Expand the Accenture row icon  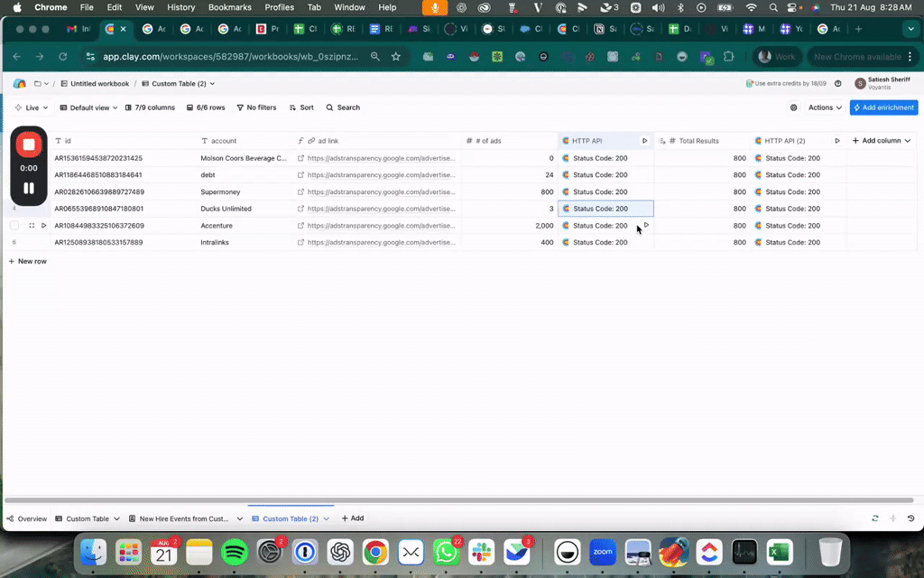point(32,226)
